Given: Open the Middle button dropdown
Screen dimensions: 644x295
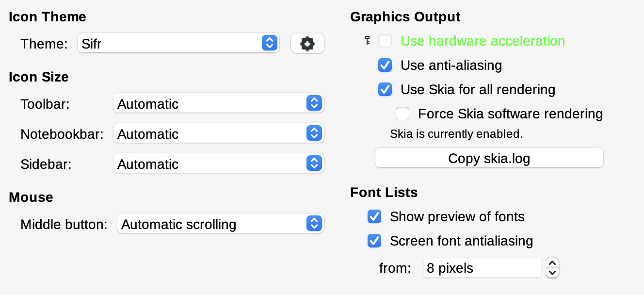Looking at the screenshot, I should point(221,224).
